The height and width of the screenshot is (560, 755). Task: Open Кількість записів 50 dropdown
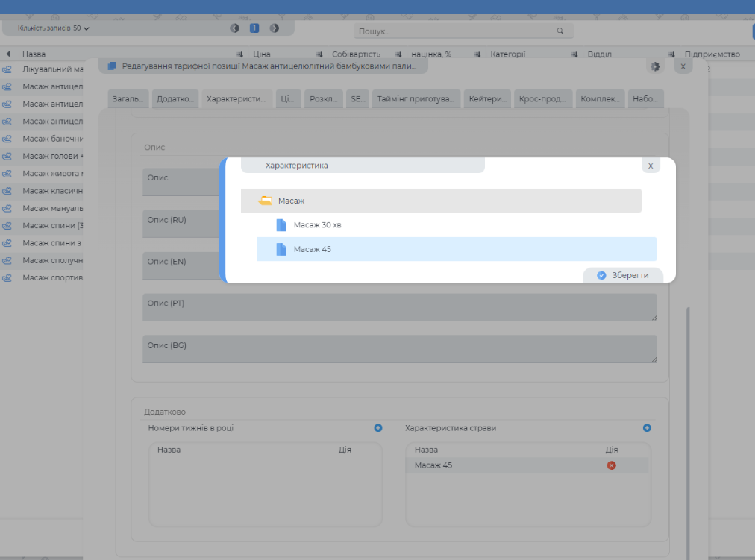pyautogui.click(x=54, y=28)
